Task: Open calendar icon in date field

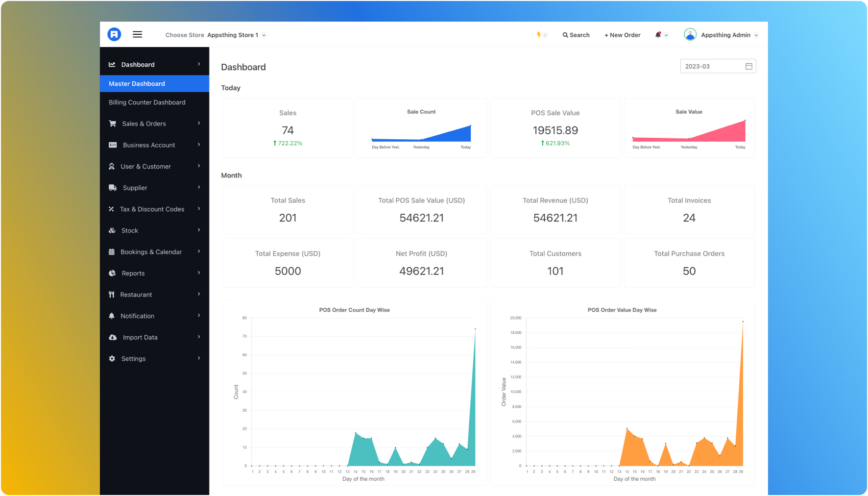Action: [748, 66]
